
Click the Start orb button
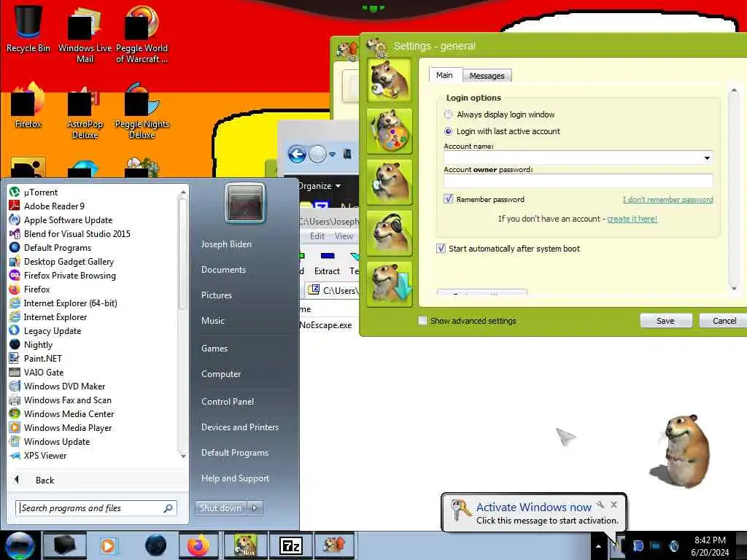pyautogui.click(x=19, y=545)
